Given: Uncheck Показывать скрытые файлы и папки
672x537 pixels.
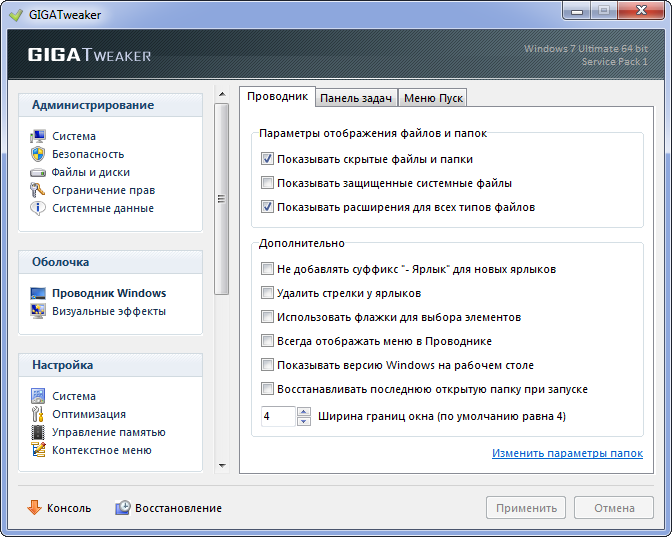Looking at the screenshot, I should click(x=267, y=159).
